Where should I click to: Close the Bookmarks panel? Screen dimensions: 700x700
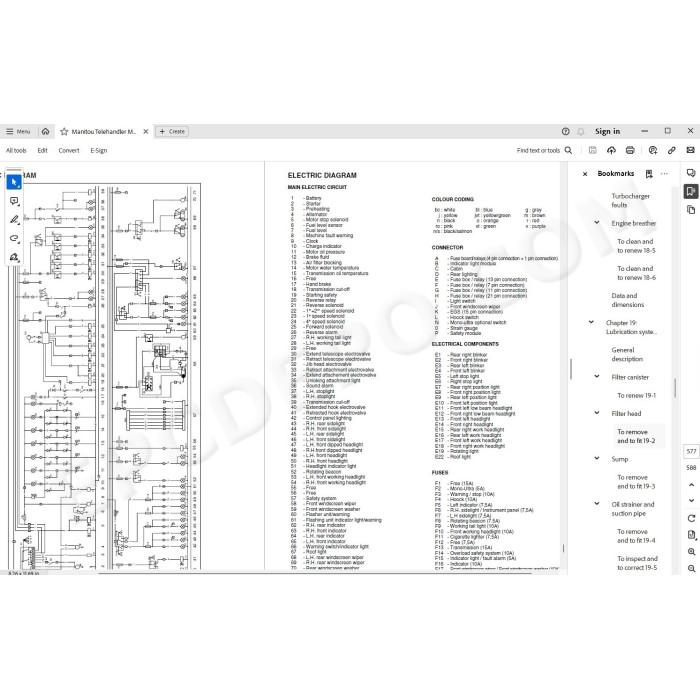click(x=585, y=174)
